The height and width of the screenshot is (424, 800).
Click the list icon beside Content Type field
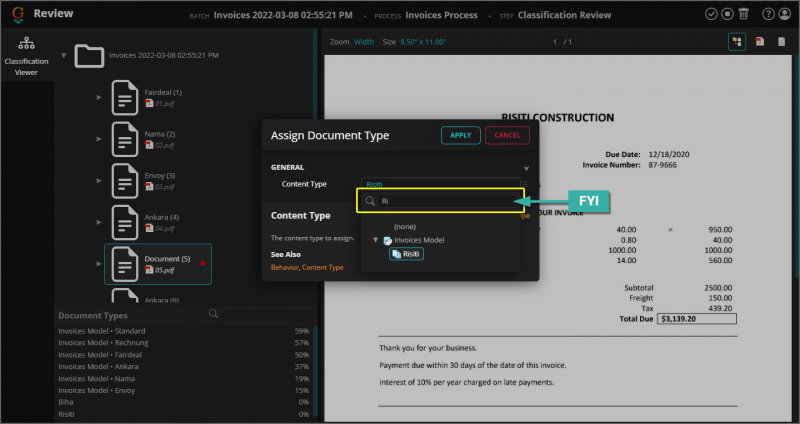525,184
